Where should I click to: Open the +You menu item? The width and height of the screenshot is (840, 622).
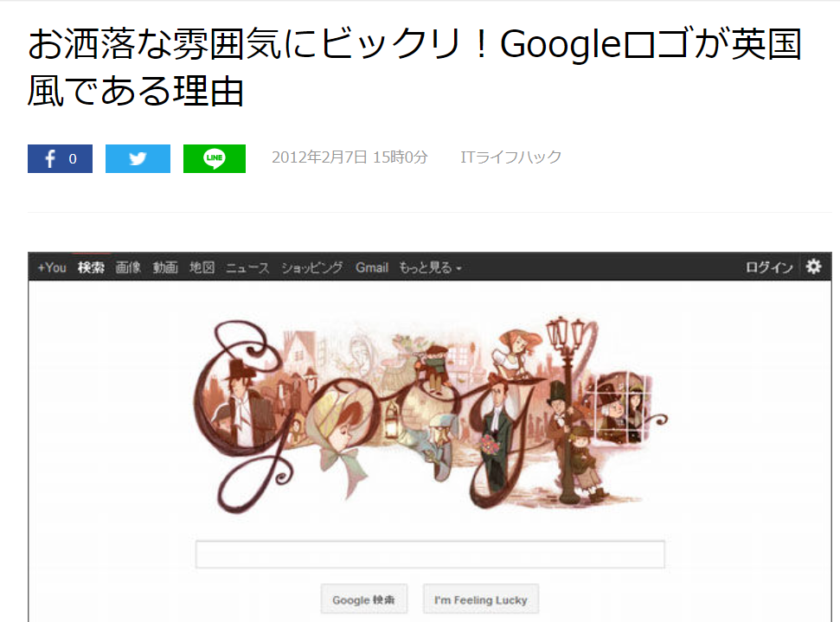pos(52,267)
